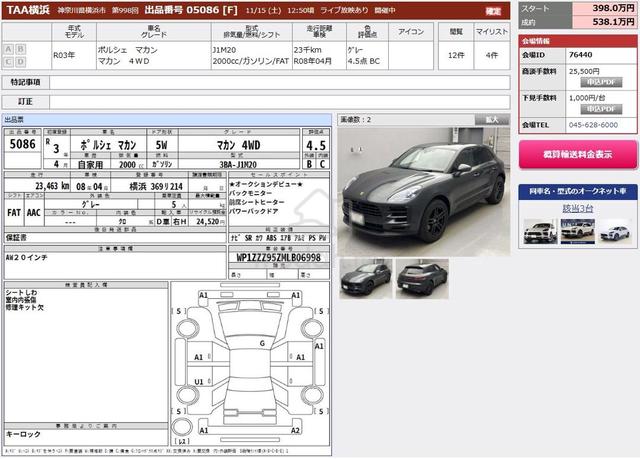Click the キーロック note
Screen dimensions: 640x459
pyautogui.click(x=23, y=435)
